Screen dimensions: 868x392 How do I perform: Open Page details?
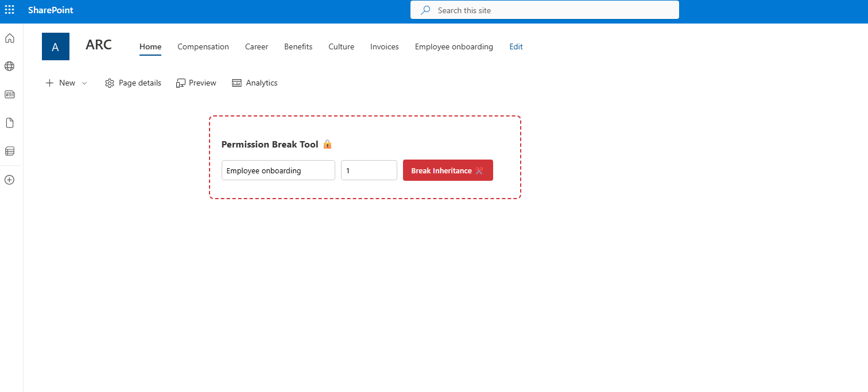pos(133,83)
